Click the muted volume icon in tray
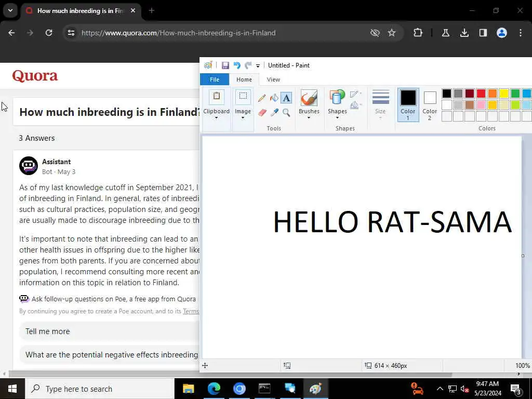Image resolution: width=532 pixels, height=399 pixels. pos(464,389)
